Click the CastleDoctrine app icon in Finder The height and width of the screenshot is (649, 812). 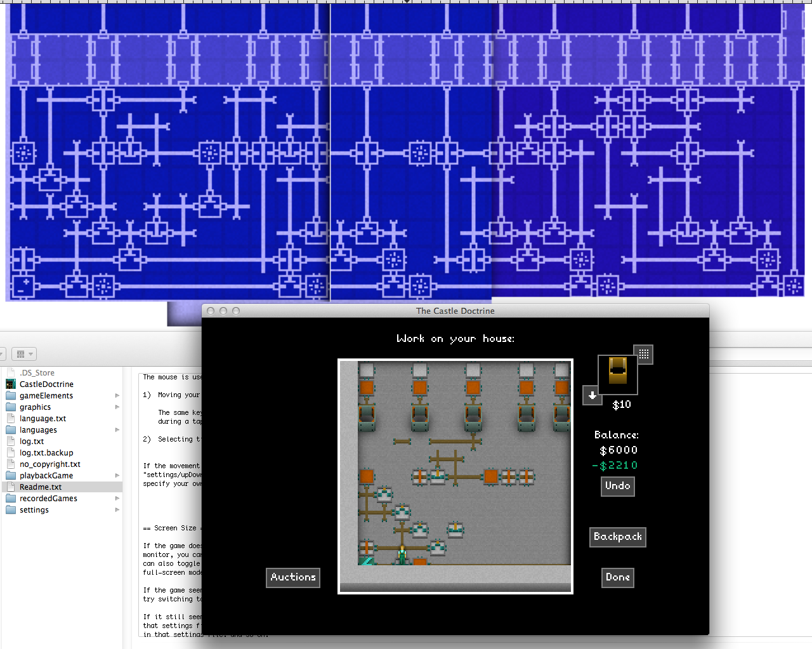coord(11,384)
